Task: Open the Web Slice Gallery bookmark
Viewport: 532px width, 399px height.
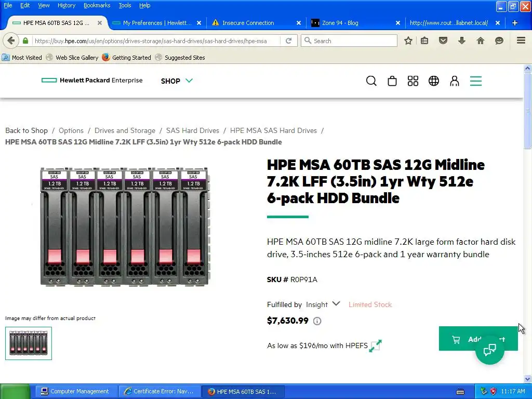Action: coord(72,57)
